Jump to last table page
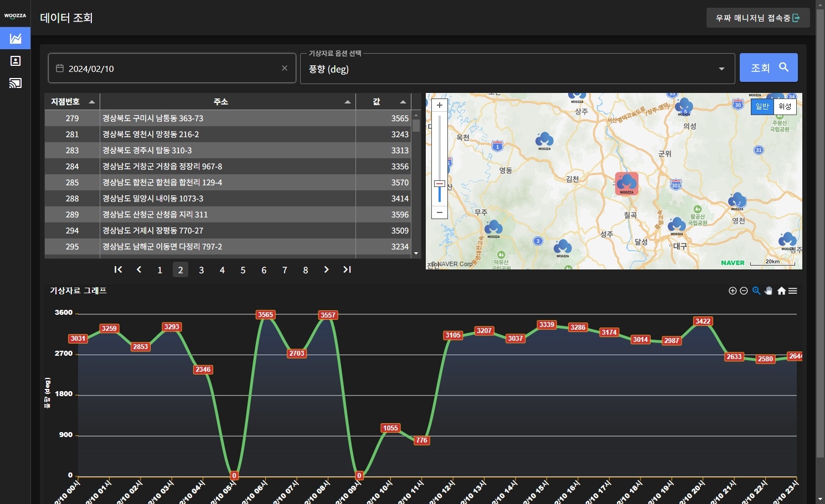This screenshot has height=504, width=825. tap(347, 269)
